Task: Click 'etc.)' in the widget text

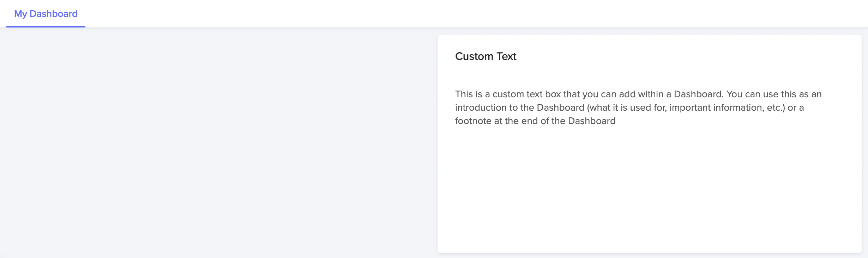Action: point(776,107)
